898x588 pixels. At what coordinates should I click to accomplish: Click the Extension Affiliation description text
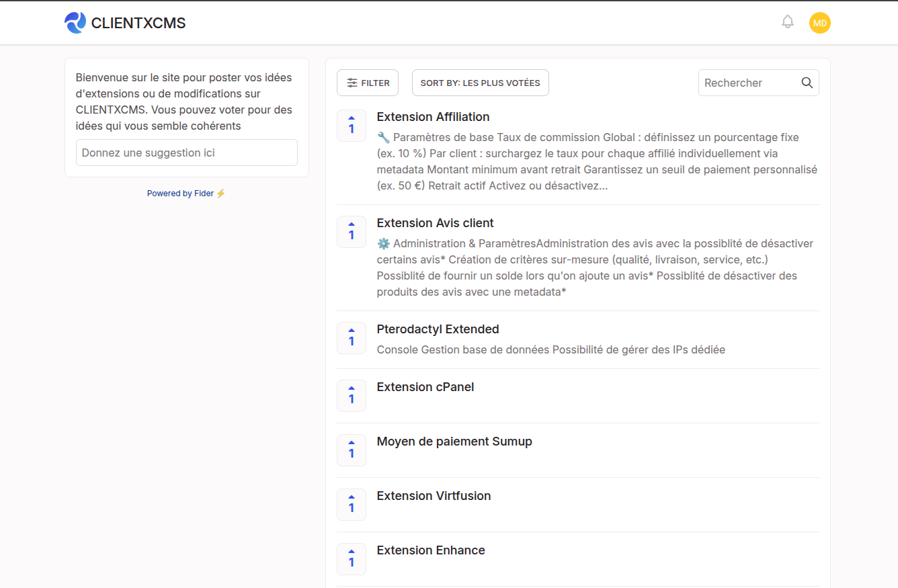coord(598,161)
